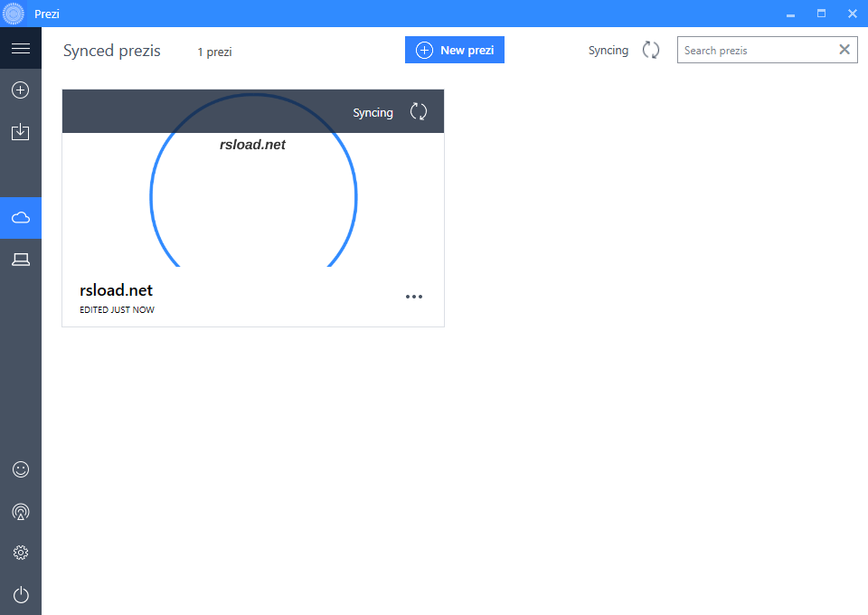Open the prezi titled rsload.net
Screen dimensions: 868x615
pyautogui.click(x=253, y=196)
